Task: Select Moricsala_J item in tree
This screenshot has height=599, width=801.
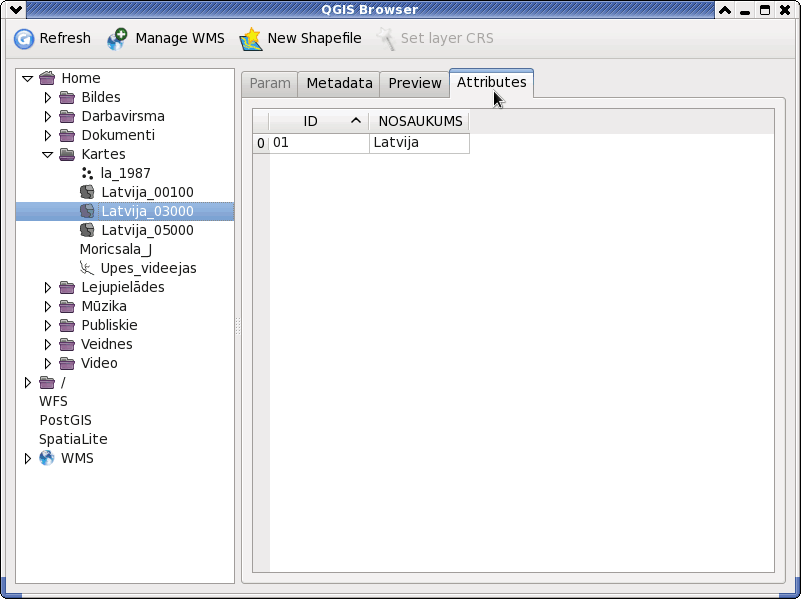Action: pos(115,249)
